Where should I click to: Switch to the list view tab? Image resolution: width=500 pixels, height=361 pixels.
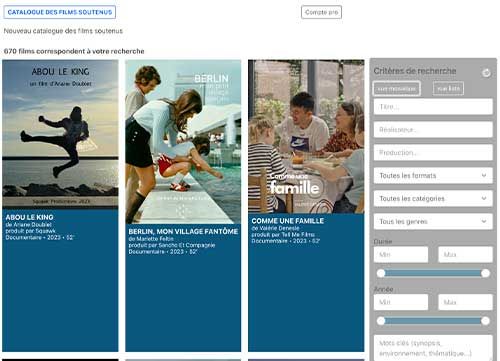click(x=448, y=88)
